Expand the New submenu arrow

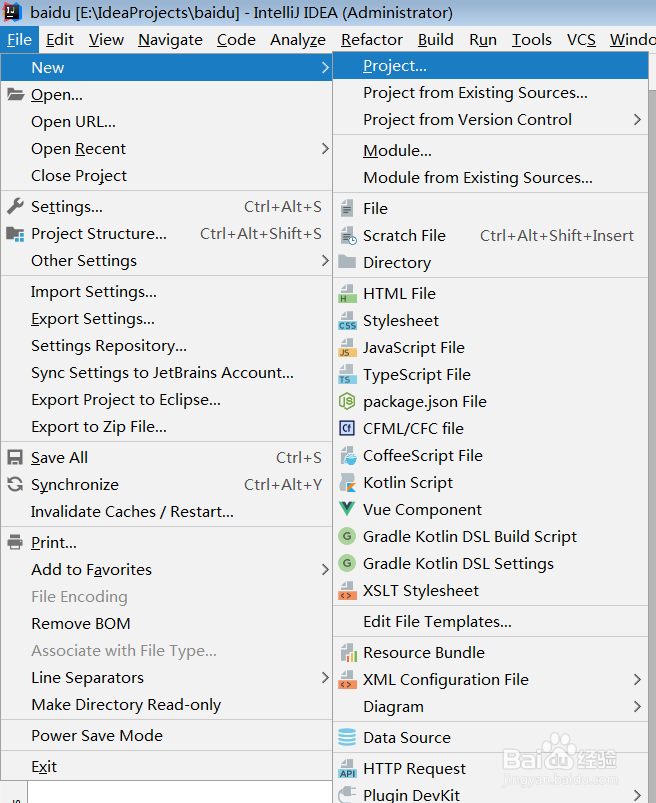[325, 67]
